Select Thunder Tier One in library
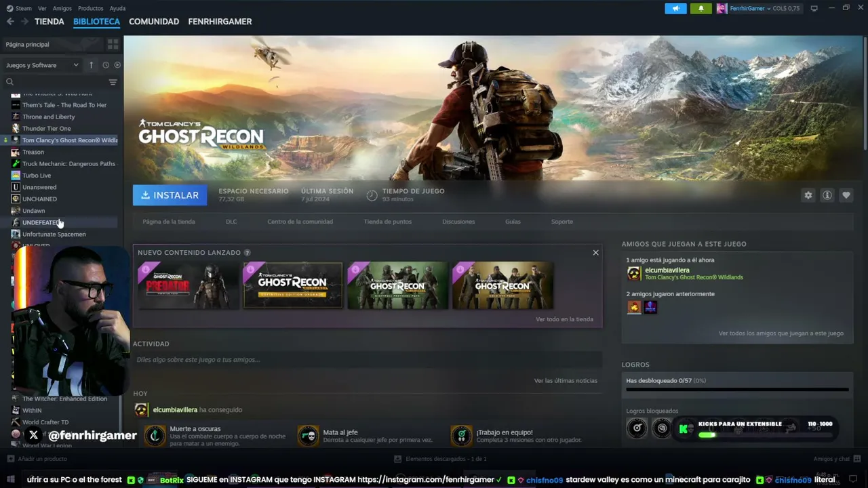This screenshot has width=868, height=488. [46, 129]
